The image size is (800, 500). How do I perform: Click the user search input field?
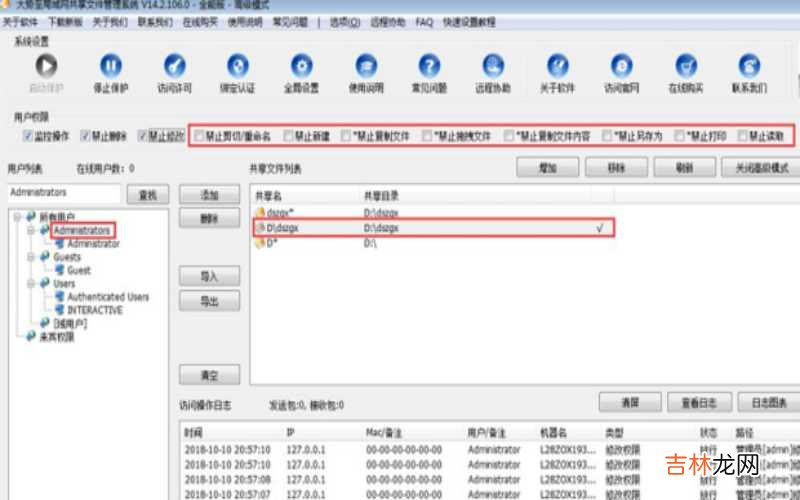click(x=64, y=192)
